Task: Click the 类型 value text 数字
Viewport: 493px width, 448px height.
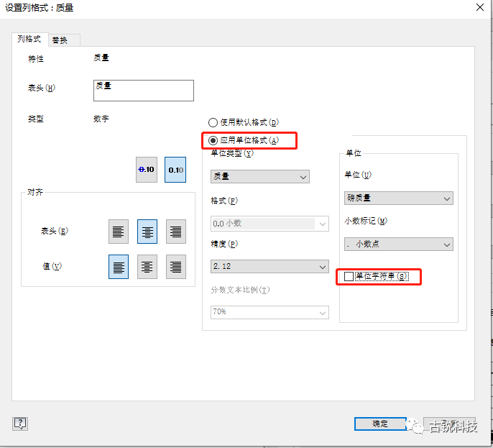Action: click(101, 119)
